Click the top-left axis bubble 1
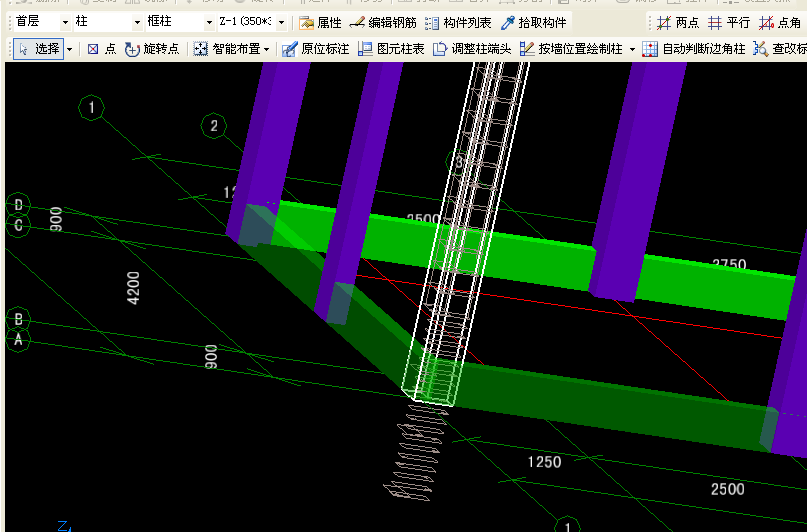The height and width of the screenshot is (532, 807). coord(92,108)
